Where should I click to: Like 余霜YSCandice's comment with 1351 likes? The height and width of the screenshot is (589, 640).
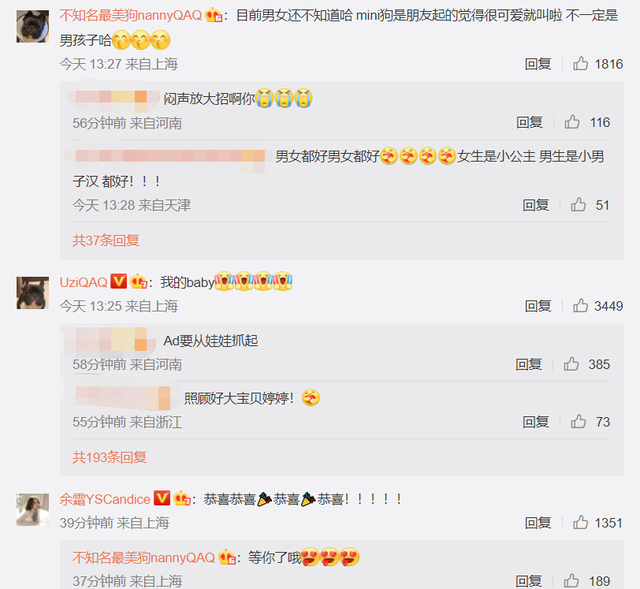[x=580, y=522]
